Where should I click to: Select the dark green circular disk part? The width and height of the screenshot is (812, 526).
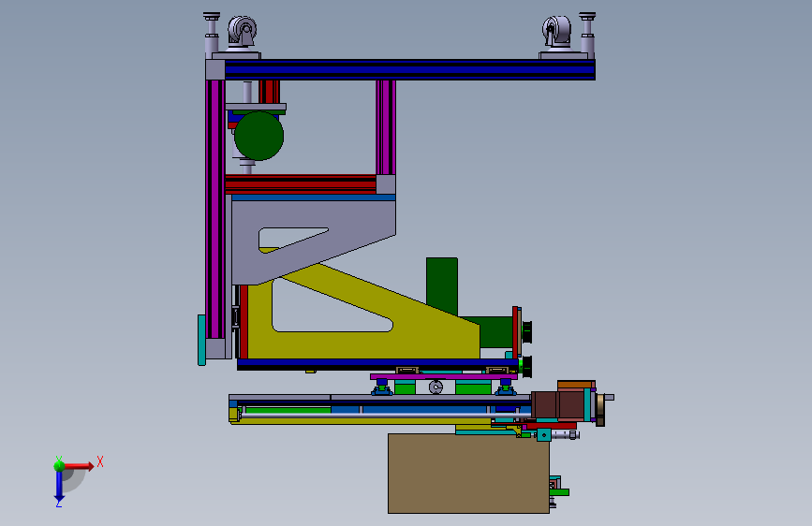click(258, 136)
